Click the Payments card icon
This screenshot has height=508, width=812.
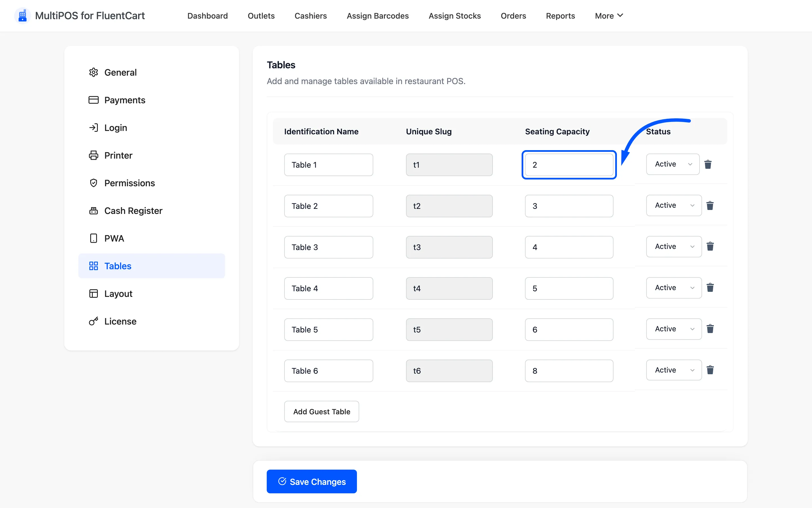point(94,100)
